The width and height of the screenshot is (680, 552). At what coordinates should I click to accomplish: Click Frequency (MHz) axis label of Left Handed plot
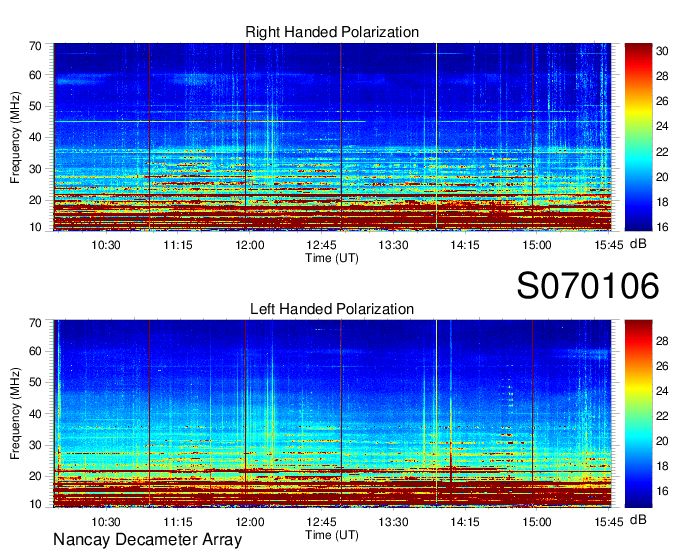15,414
